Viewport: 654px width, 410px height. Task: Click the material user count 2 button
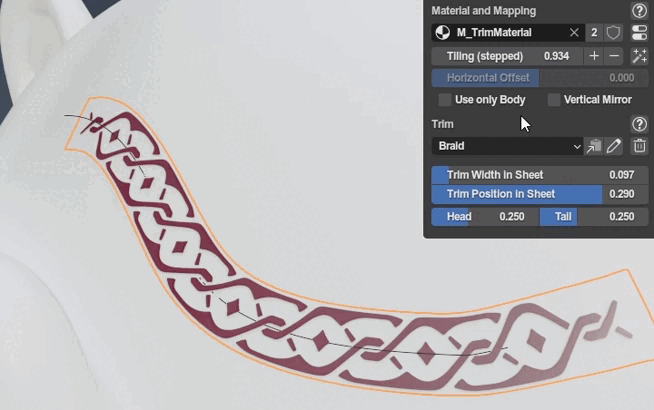[x=594, y=33]
